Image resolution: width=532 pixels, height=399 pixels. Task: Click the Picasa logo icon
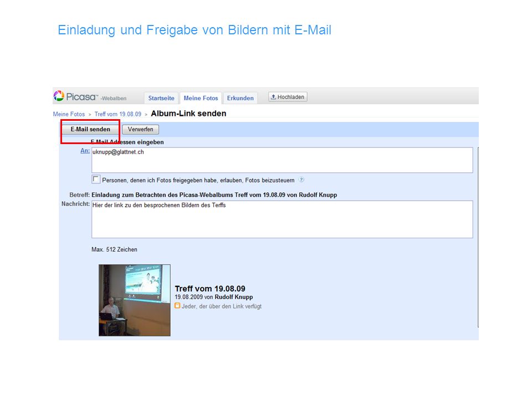(x=59, y=96)
